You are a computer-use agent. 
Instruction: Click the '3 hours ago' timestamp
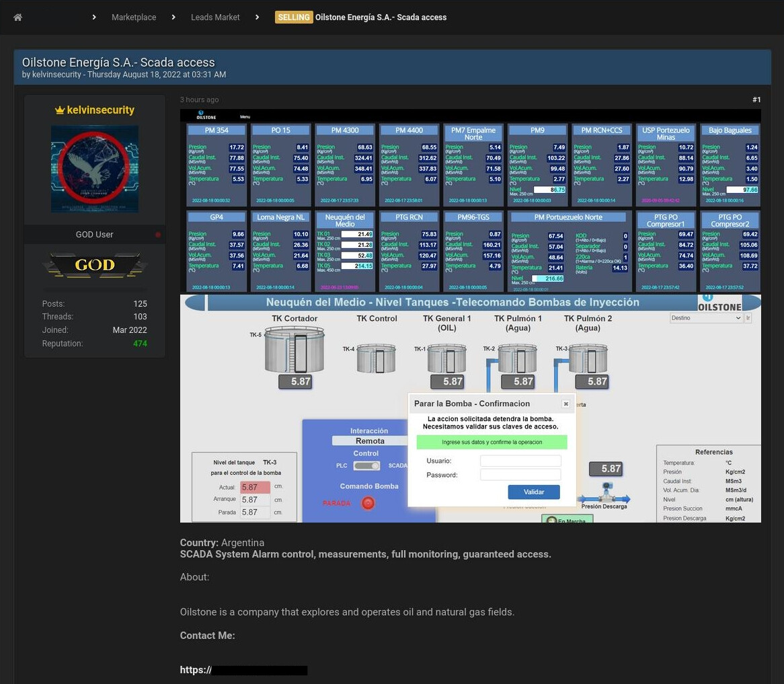coord(199,100)
